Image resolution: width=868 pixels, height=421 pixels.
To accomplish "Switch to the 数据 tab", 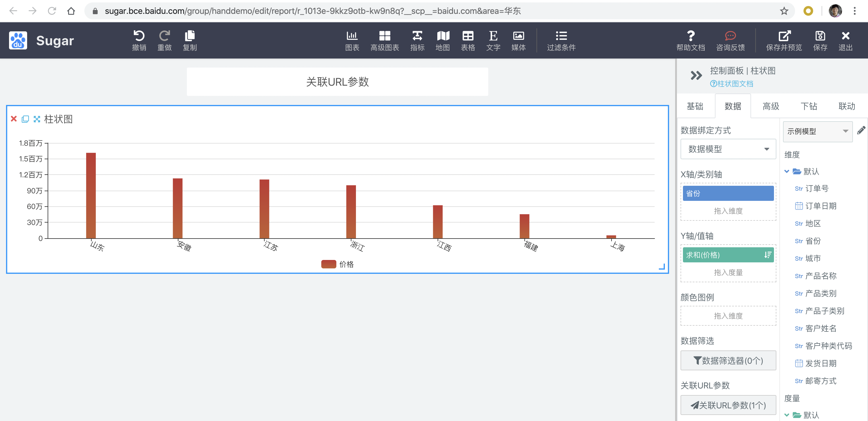I will click(x=733, y=106).
